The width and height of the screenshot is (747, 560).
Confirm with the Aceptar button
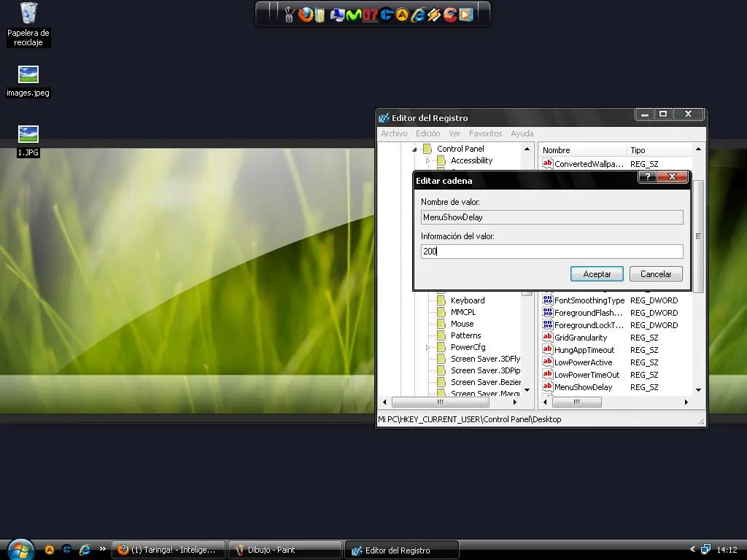tap(597, 274)
